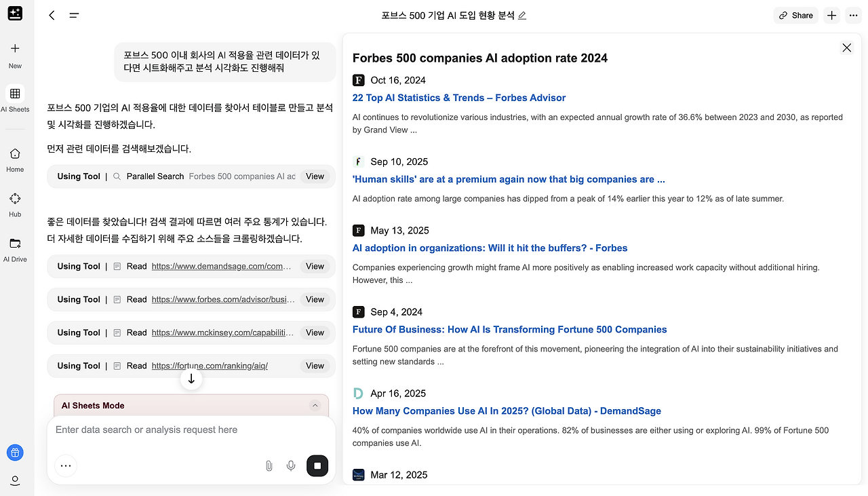Open '22 Top AI Statistics & Trends' result
The width and height of the screenshot is (868, 496).
point(459,98)
